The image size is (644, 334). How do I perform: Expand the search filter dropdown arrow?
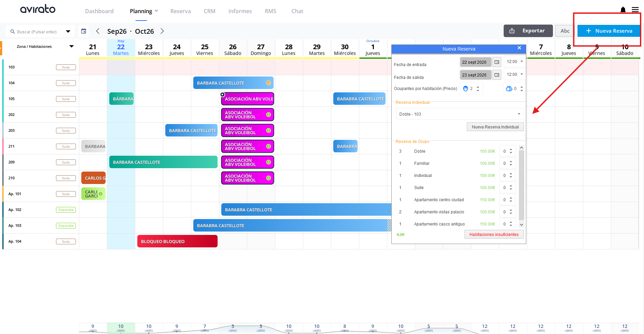(68, 32)
